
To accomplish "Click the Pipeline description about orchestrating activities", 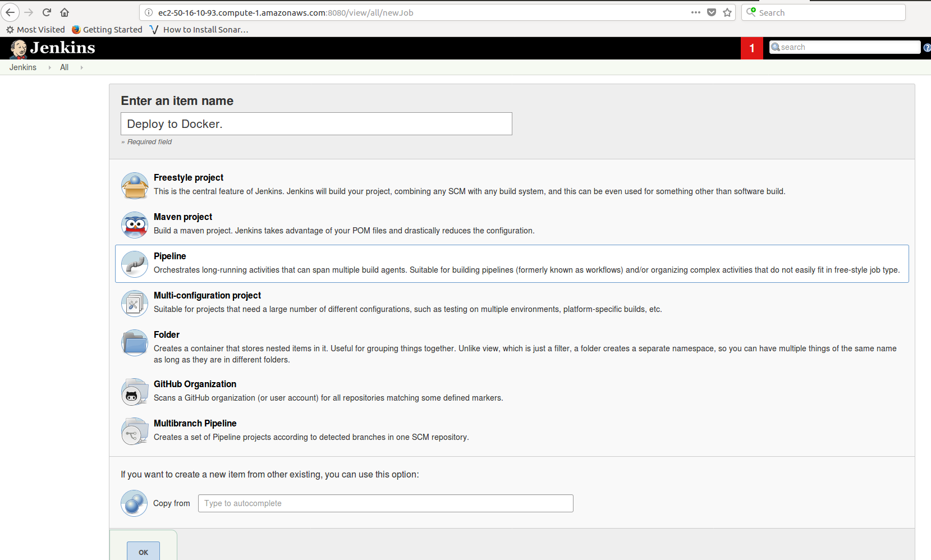I will tap(527, 270).
